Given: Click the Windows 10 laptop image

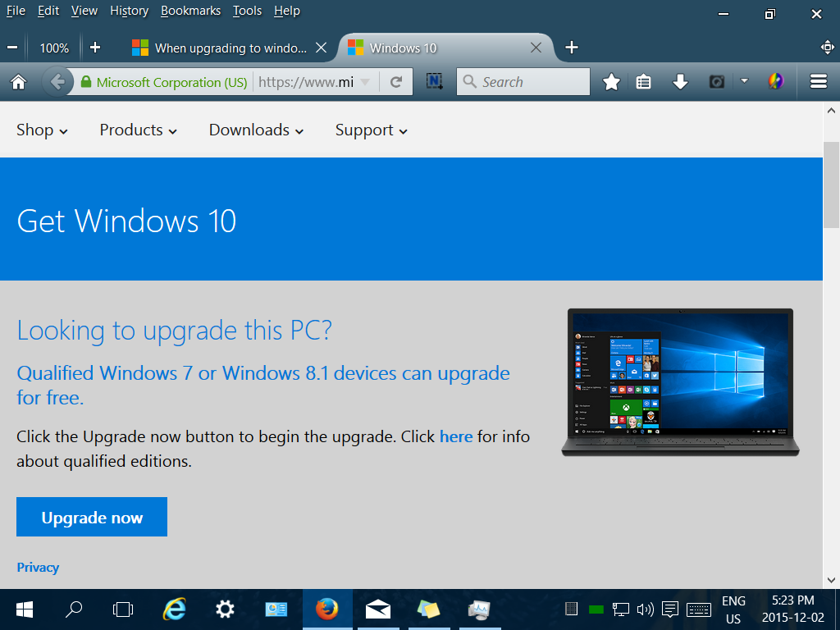Looking at the screenshot, I should click(x=680, y=382).
